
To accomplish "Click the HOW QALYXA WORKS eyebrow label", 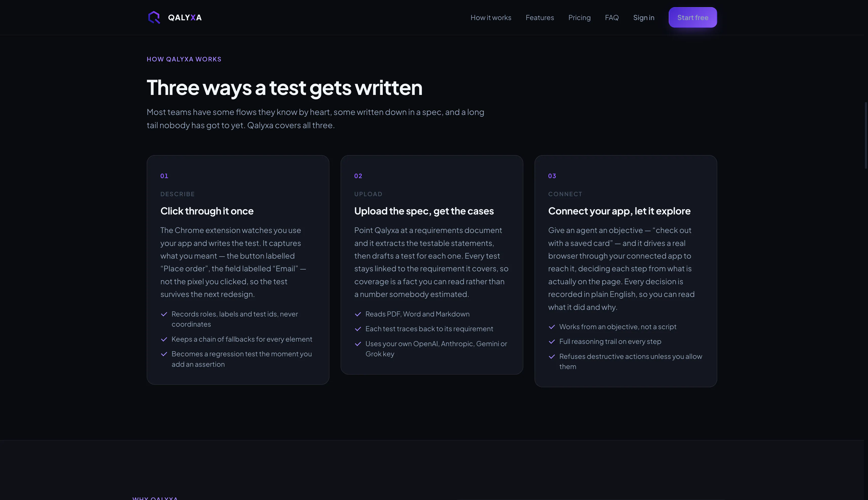I will 184,59.
